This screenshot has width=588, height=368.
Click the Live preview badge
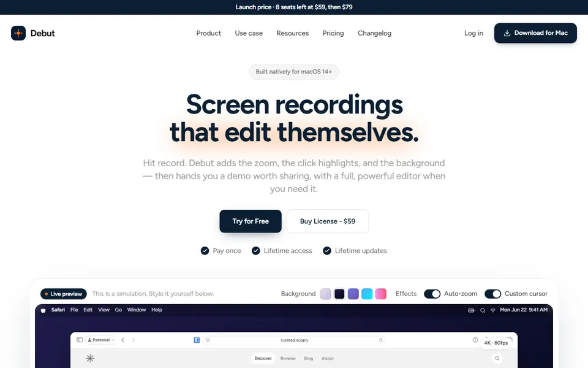(x=63, y=294)
